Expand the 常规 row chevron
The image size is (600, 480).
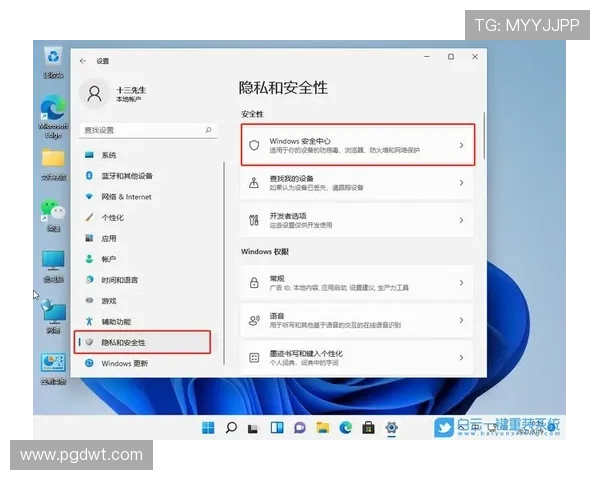(461, 283)
